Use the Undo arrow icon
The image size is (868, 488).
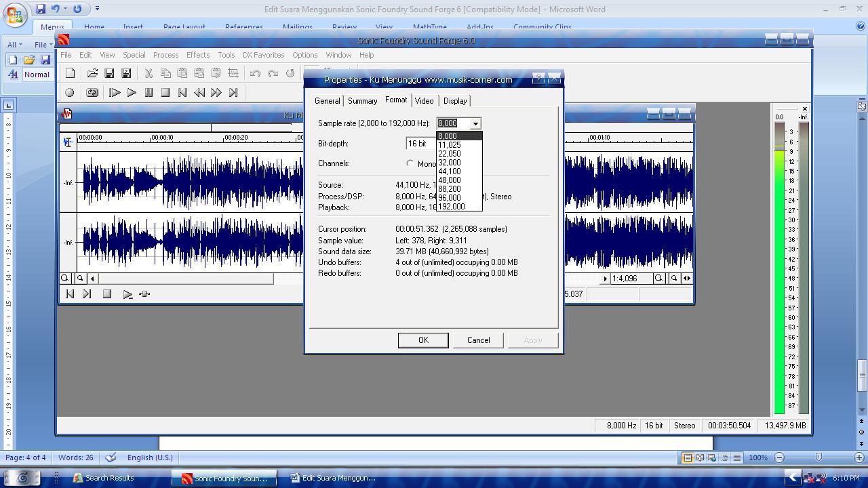256,73
